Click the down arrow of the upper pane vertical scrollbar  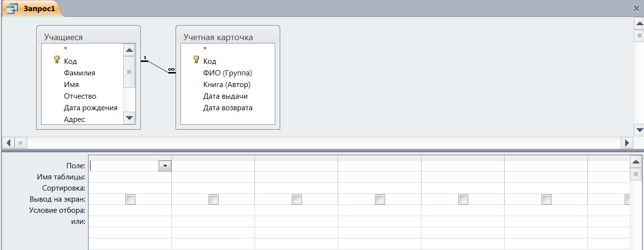639,130
